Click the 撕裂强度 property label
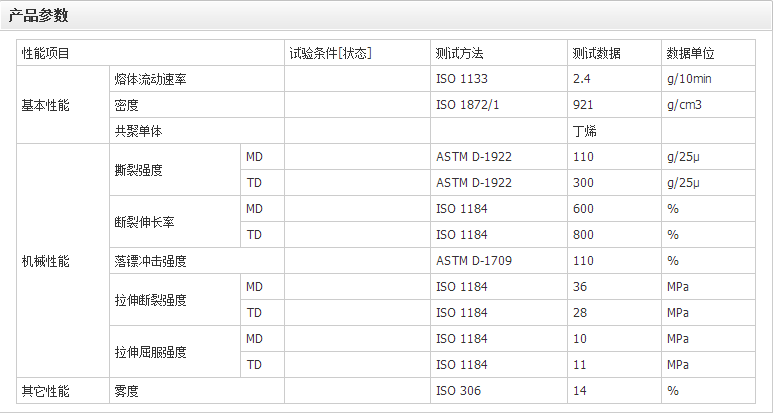This screenshot has width=774, height=414. click(138, 170)
